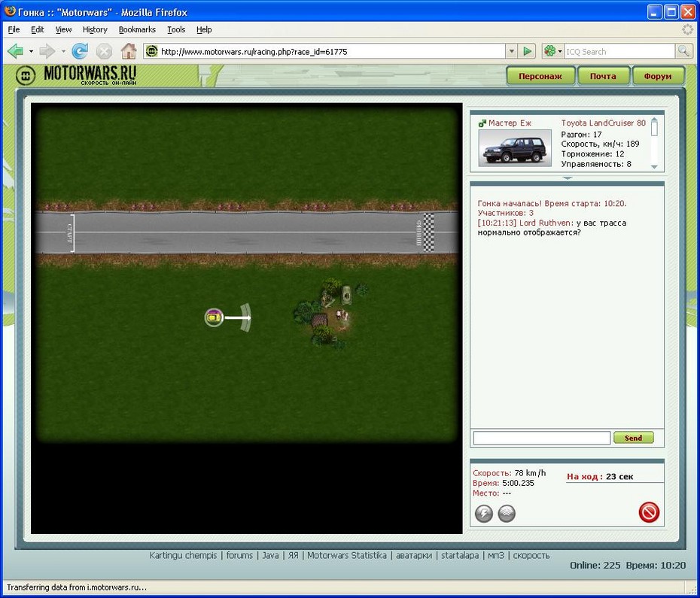700x598 pixels.
Task: Reload the page with the refresh icon
Action: coord(80,51)
